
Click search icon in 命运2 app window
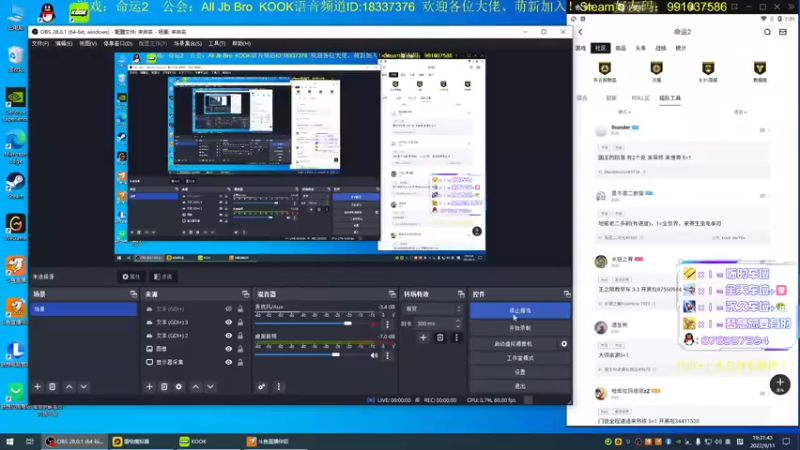(x=767, y=32)
